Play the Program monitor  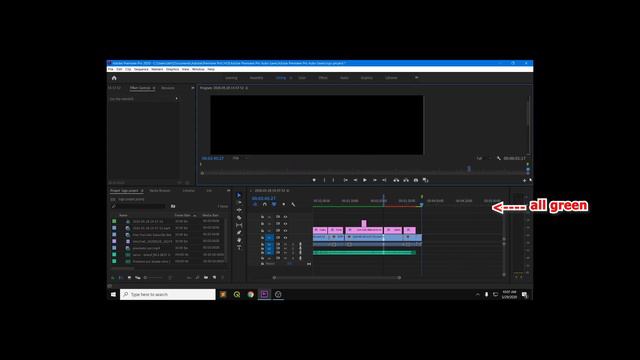pyautogui.click(x=365, y=180)
